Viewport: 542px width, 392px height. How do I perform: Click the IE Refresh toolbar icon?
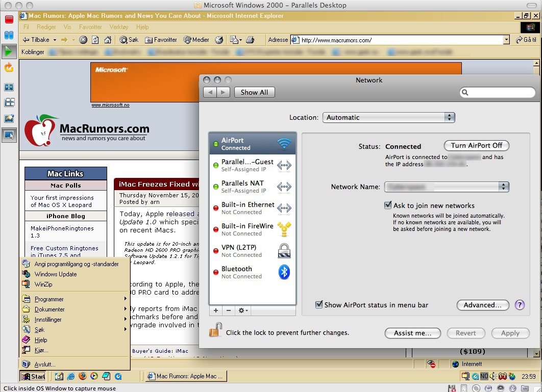point(95,40)
